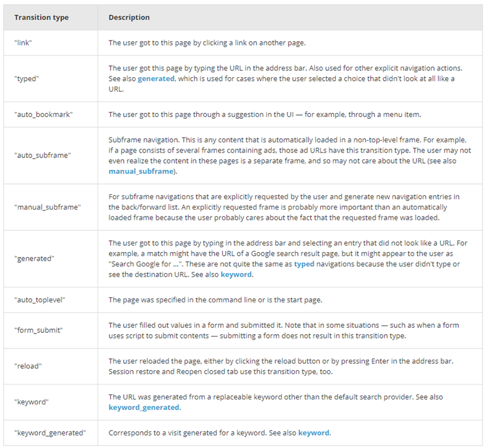Click the "typed" transition type cell
Screen dimensions: 485x448
click(51, 78)
